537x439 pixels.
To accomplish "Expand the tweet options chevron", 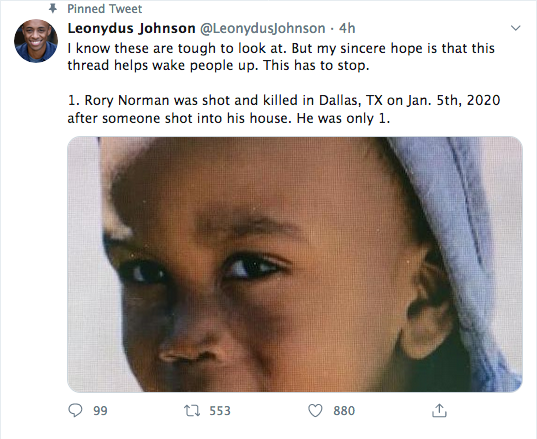I will click(x=515, y=28).
